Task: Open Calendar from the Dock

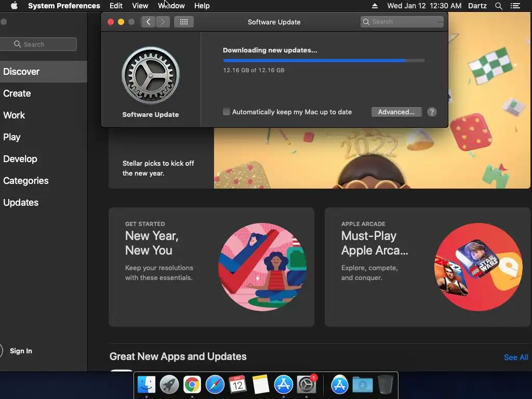Action: coord(237,384)
